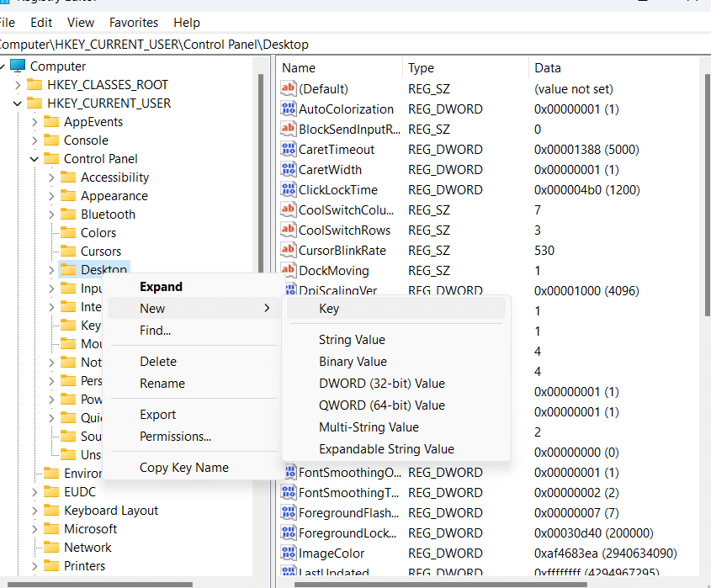Choose Find... in the context menu

194,331
